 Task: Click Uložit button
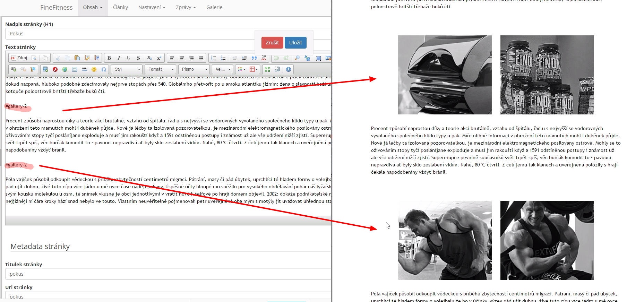coord(295,43)
